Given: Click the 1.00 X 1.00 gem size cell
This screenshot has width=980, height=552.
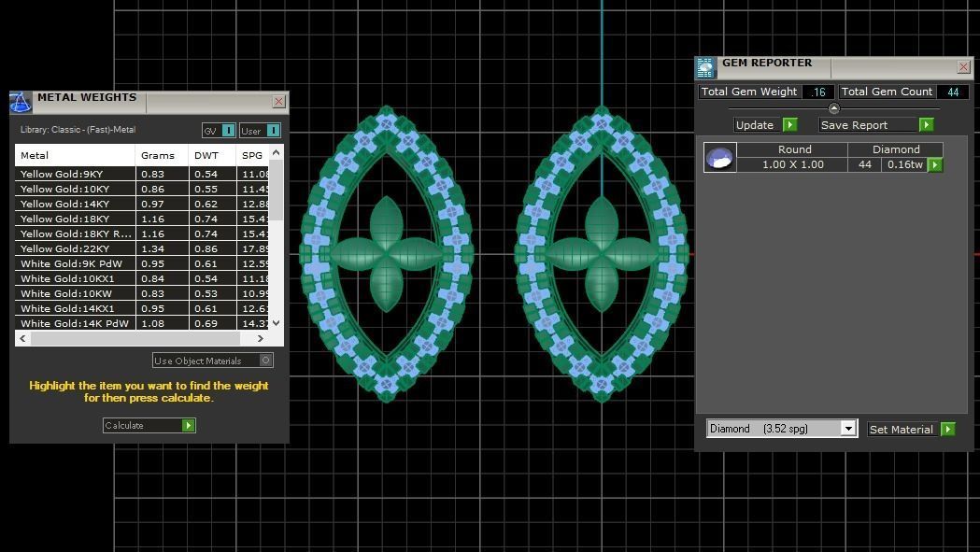Looking at the screenshot, I should [x=792, y=164].
